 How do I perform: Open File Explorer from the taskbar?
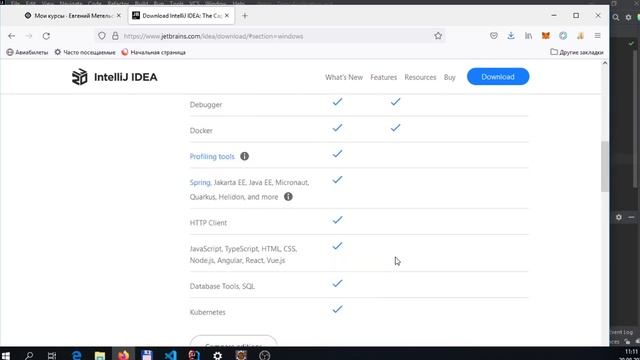click(x=100, y=355)
